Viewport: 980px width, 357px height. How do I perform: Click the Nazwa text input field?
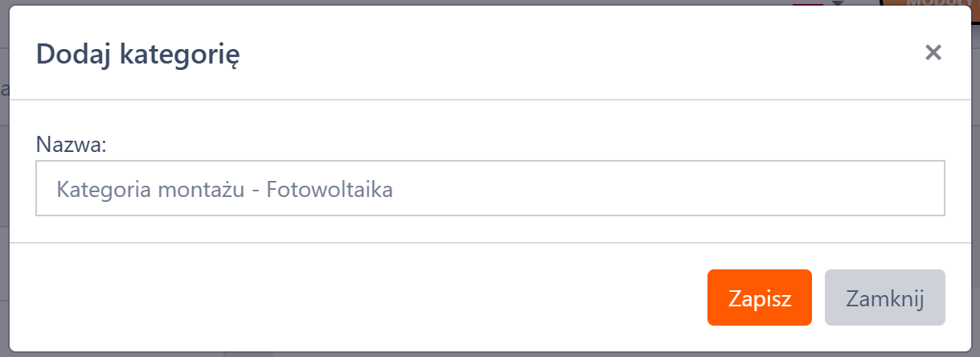(x=490, y=189)
